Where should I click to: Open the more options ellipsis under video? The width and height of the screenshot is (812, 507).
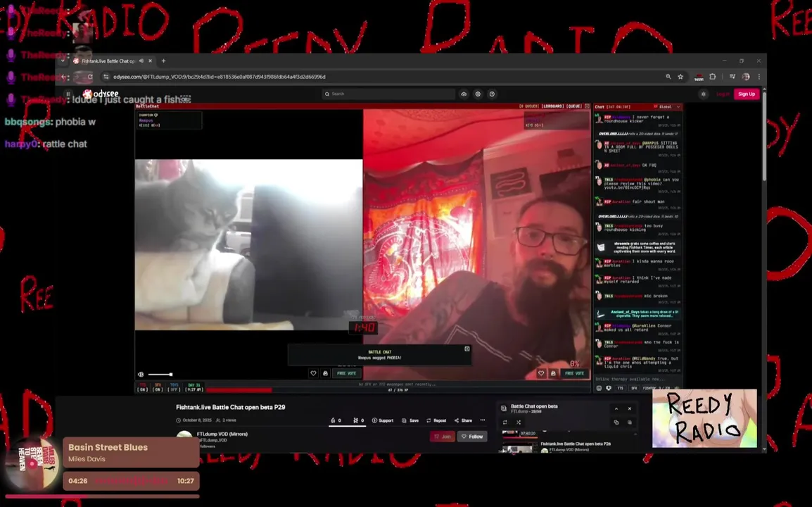(483, 420)
